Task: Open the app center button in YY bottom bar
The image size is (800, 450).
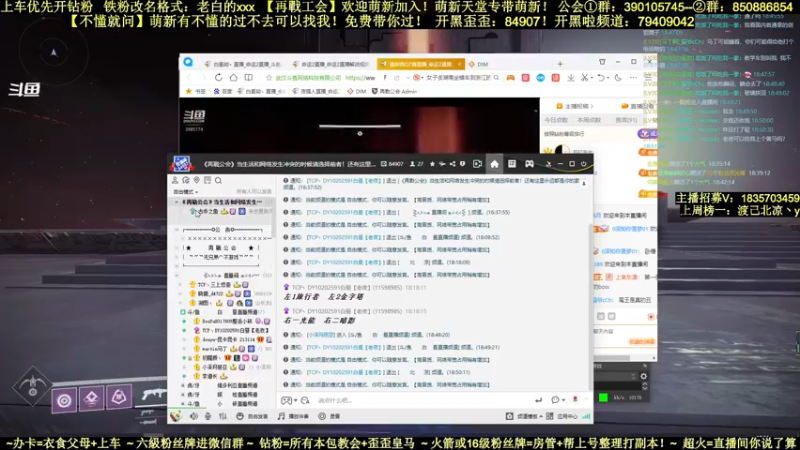Action: (563, 416)
